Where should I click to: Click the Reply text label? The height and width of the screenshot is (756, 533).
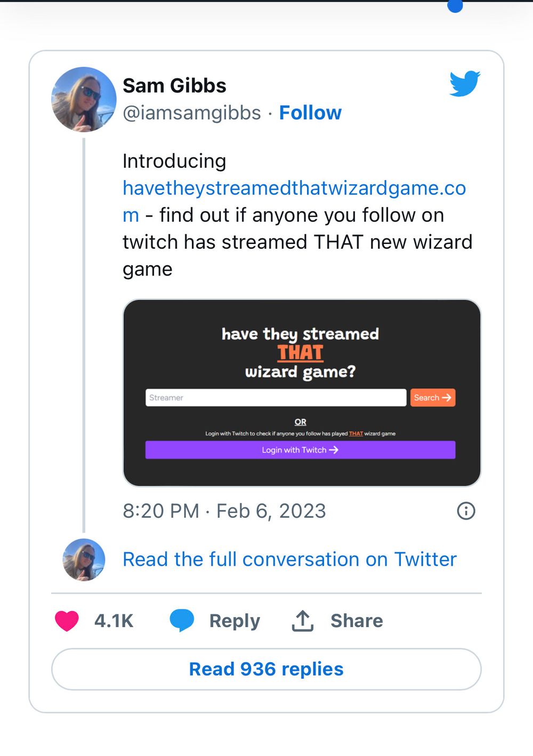[235, 621]
